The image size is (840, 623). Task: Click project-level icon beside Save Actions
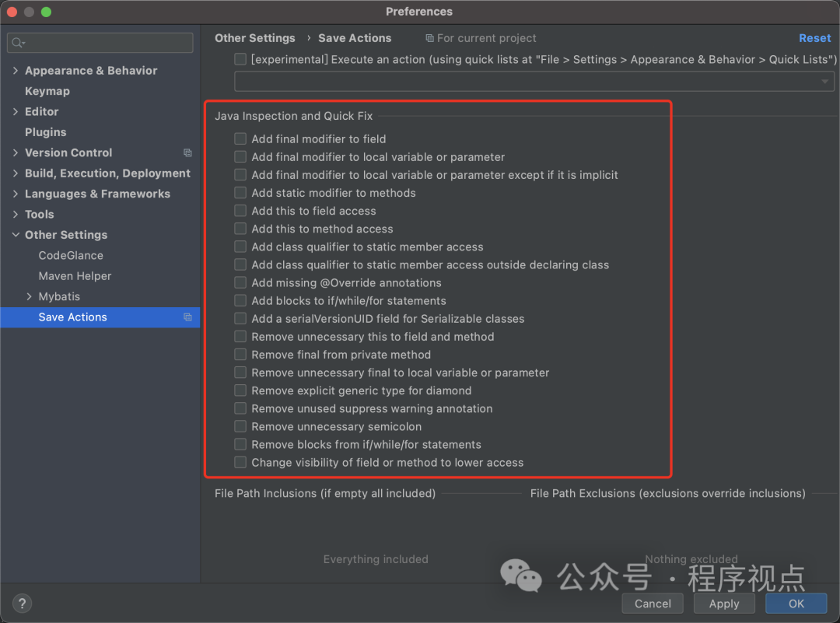coord(187,317)
